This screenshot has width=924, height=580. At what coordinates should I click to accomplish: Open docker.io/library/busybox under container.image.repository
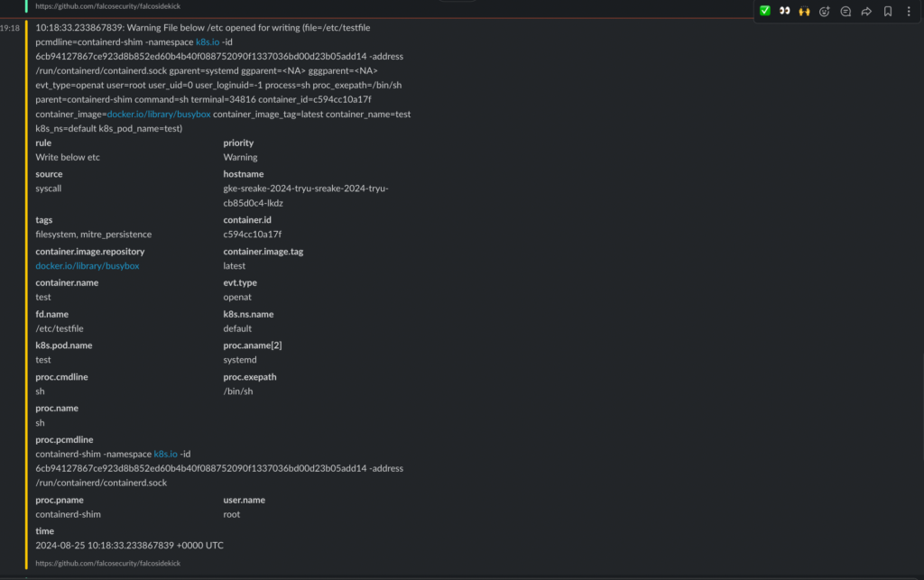pos(88,266)
